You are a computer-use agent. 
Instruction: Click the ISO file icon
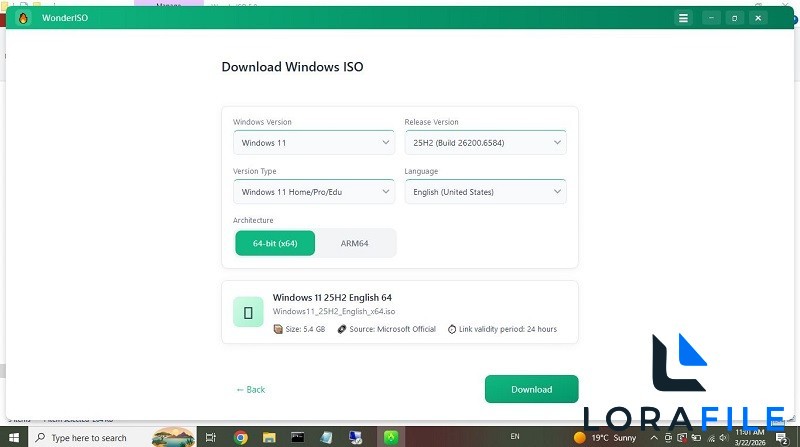pyautogui.click(x=248, y=312)
